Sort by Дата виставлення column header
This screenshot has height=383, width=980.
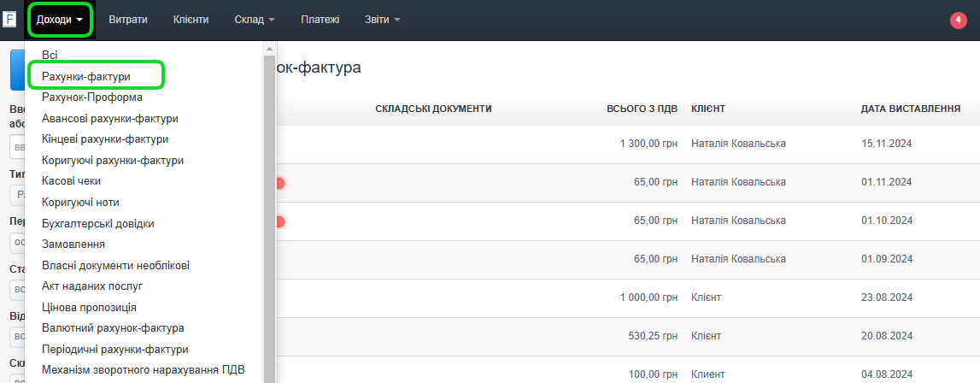tap(911, 109)
